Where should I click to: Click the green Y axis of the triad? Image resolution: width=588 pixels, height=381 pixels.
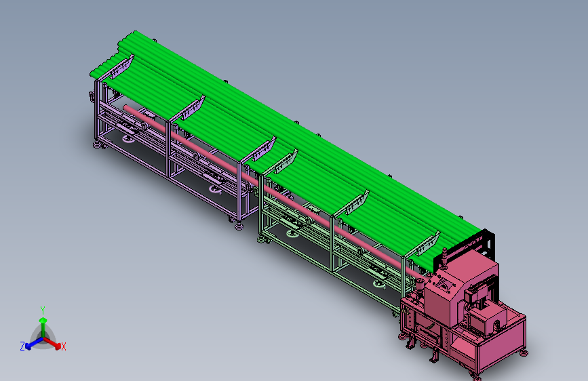coord(43,326)
